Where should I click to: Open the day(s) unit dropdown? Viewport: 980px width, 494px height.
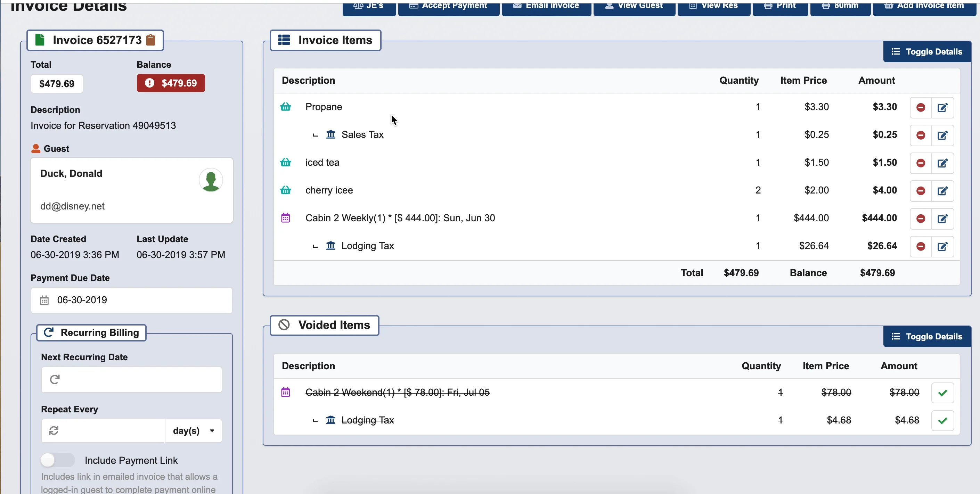click(193, 431)
